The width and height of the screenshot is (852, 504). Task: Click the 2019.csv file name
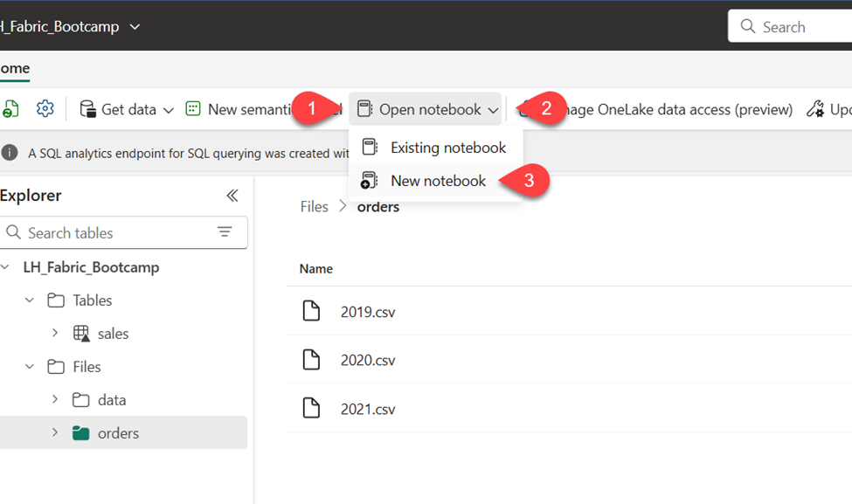click(368, 313)
